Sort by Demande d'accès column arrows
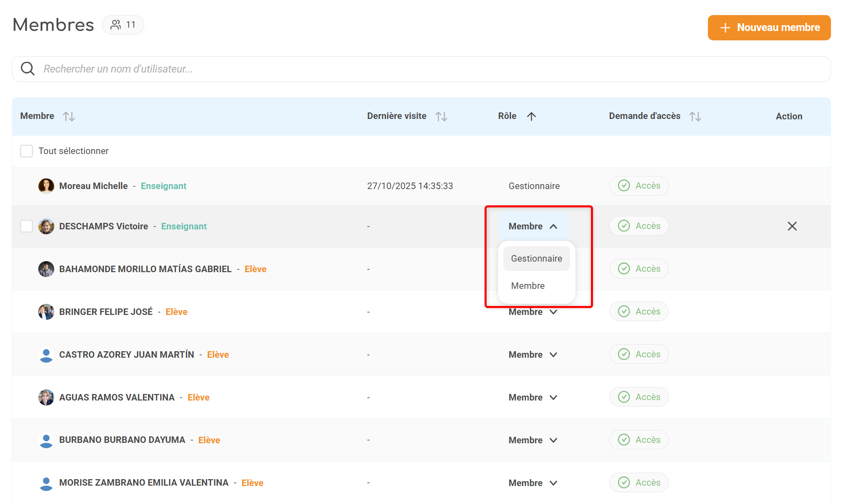The width and height of the screenshot is (842, 504). coord(695,117)
